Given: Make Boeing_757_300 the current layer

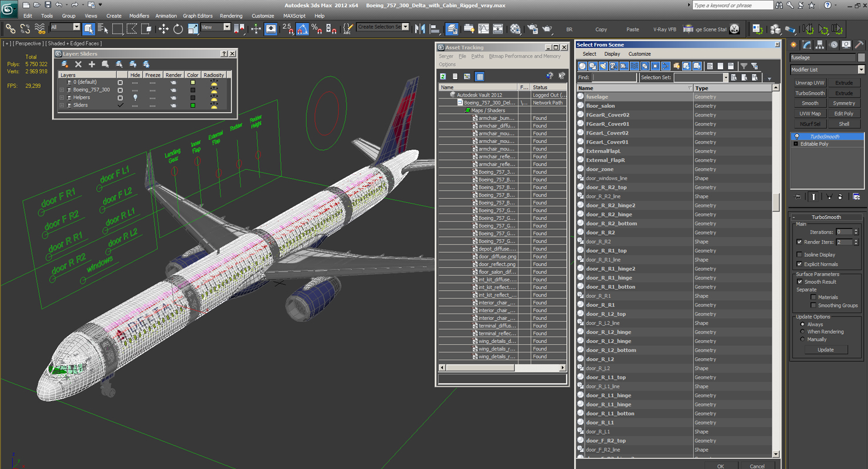Looking at the screenshot, I should click(x=120, y=90).
